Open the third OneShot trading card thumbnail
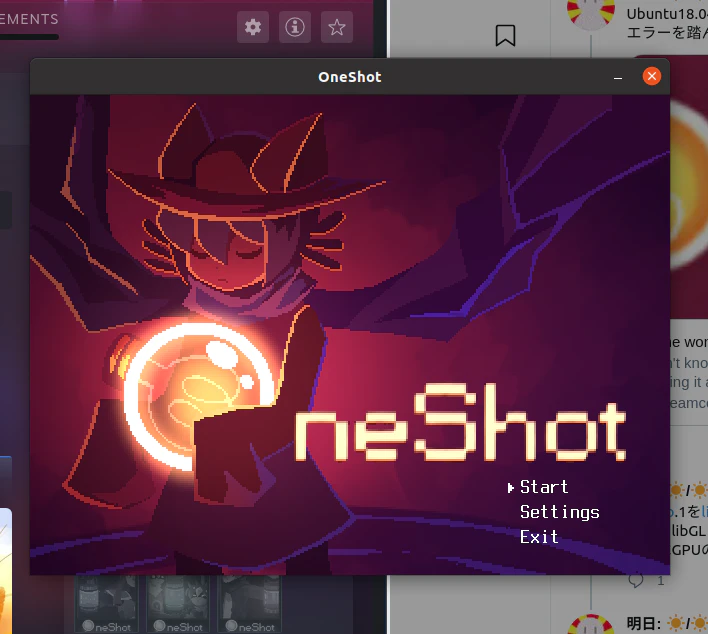 click(250, 604)
